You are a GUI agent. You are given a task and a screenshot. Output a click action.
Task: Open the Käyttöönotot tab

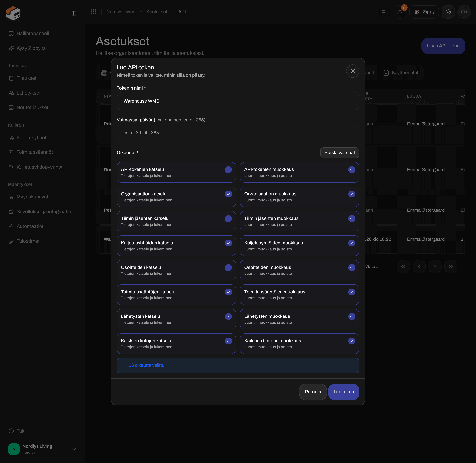[401, 72]
